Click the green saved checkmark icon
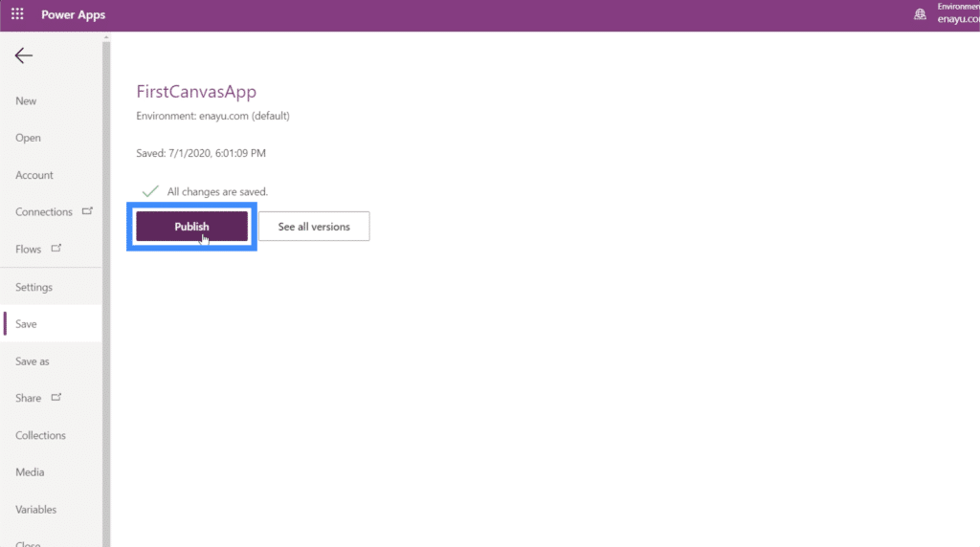Viewport: 980px width, 547px height. [x=150, y=191]
